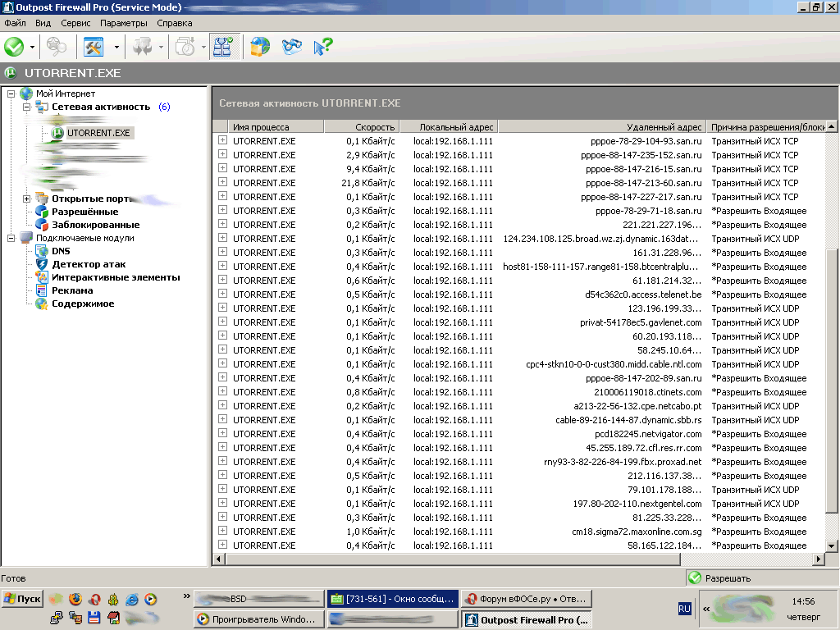Click the Пуск start button

(22, 599)
